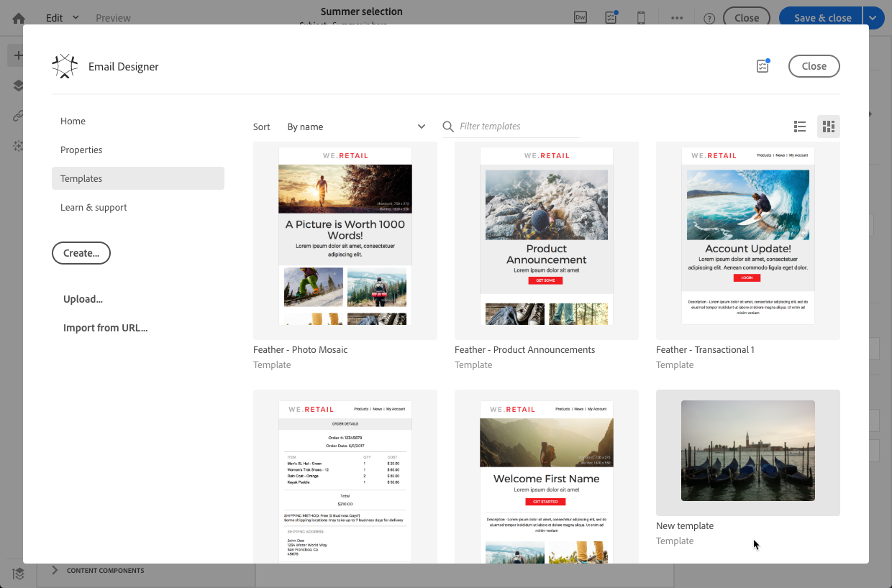Switch to list view

coord(800,127)
